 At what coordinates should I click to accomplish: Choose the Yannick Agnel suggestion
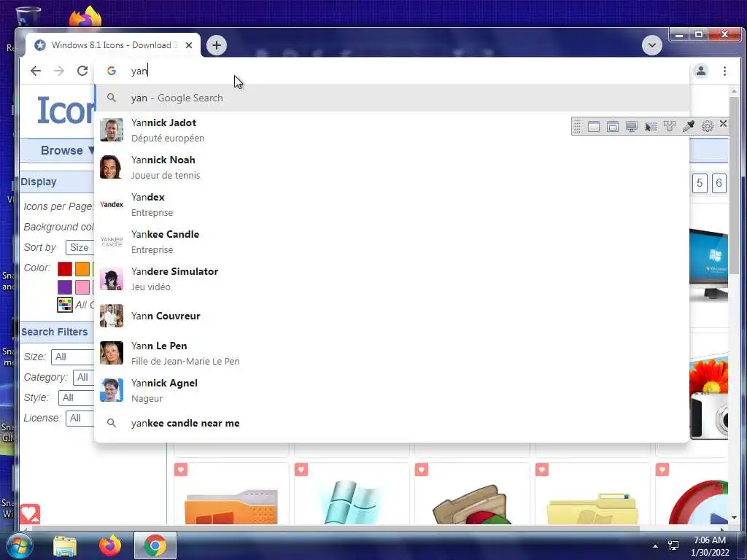[x=392, y=390]
